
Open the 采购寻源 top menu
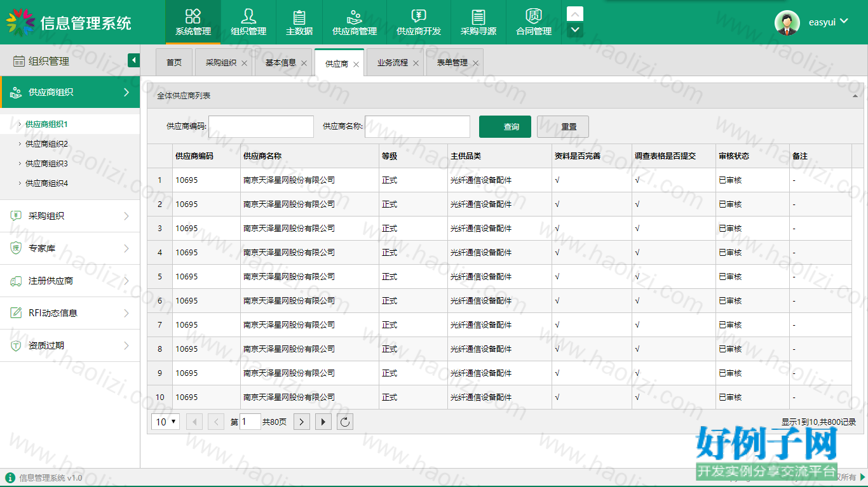tap(478, 22)
